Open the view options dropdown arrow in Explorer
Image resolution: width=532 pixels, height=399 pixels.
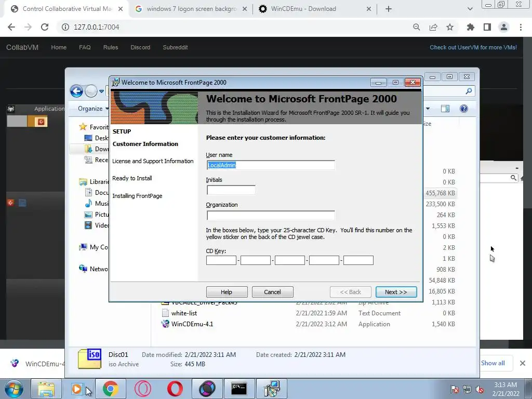(x=428, y=109)
